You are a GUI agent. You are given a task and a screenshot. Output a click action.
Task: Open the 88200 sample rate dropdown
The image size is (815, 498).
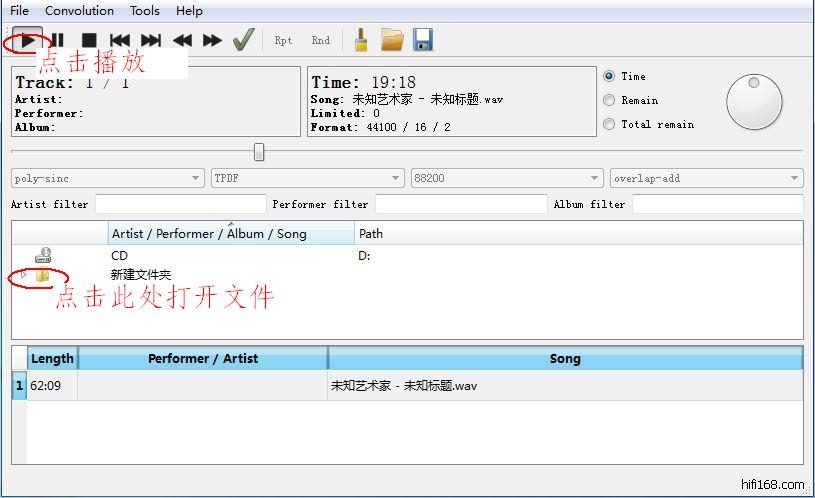click(507, 178)
